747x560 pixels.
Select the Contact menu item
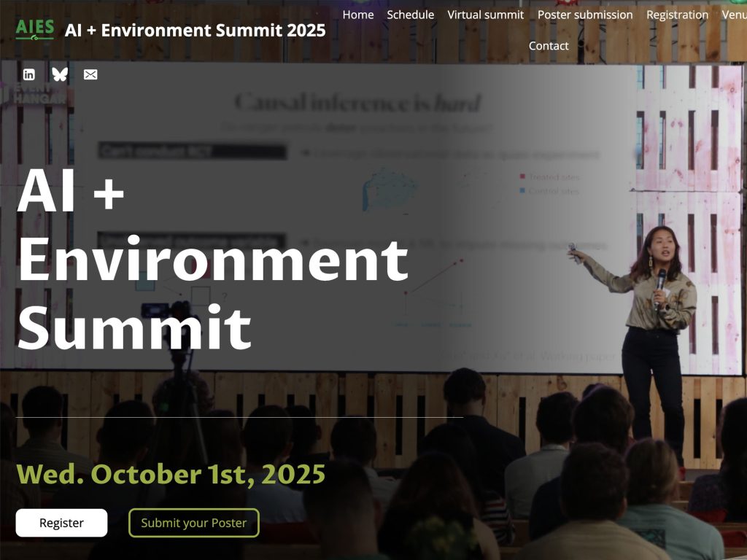[549, 45]
